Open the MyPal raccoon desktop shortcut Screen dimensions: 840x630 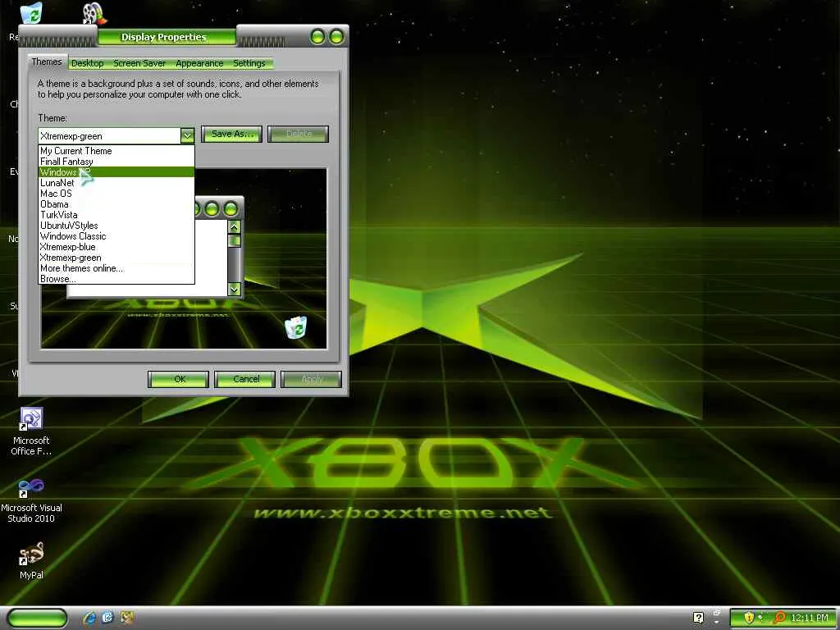[31, 561]
